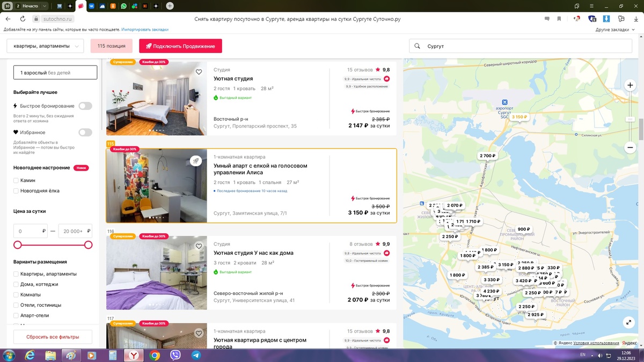Open the reviews speech bubble icon
The height and width of the screenshot is (362, 644).
coord(547,19)
